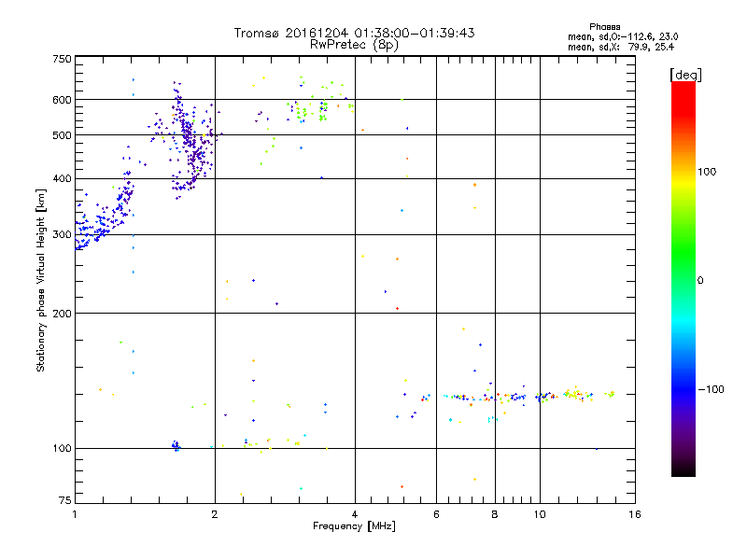Click the orange data point near 390 km at 7 MHz

pyautogui.click(x=474, y=185)
